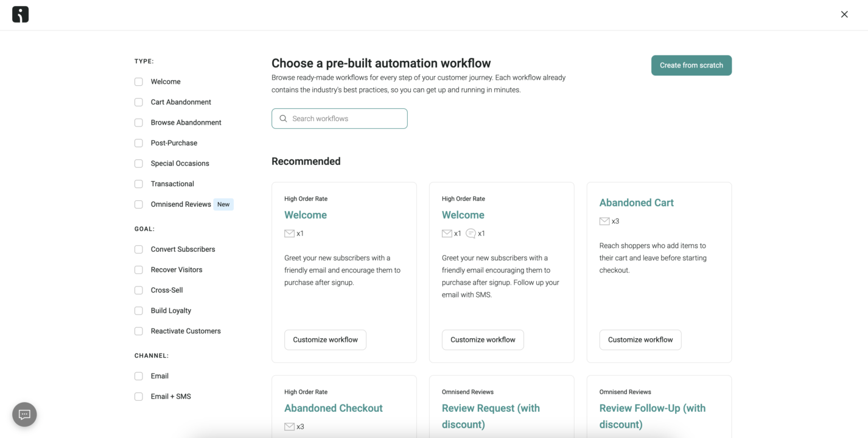This screenshot has height=438, width=868.
Task: Open Review Follow-Up (with discount) title
Action: click(653, 416)
